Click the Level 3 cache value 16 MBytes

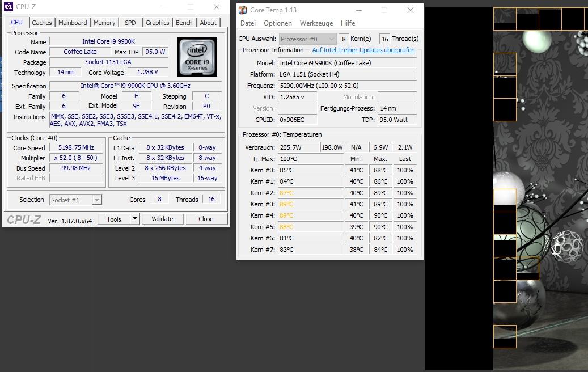pyautogui.click(x=166, y=178)
